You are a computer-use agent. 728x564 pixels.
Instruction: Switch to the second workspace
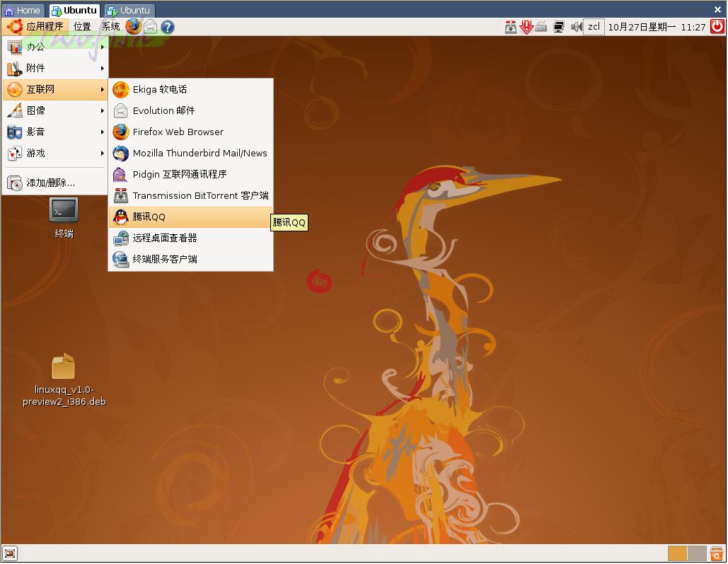pos(697,553)
